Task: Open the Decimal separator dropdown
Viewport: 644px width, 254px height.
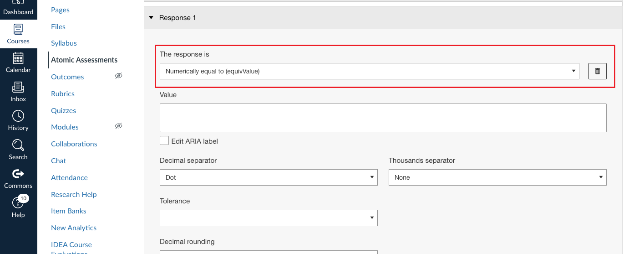Action: click(x=269, y=177)
